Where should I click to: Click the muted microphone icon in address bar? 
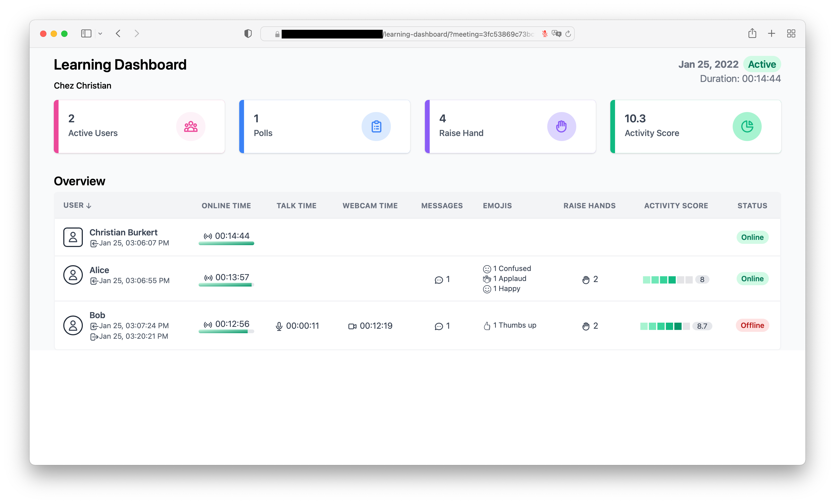click(545, 33)
